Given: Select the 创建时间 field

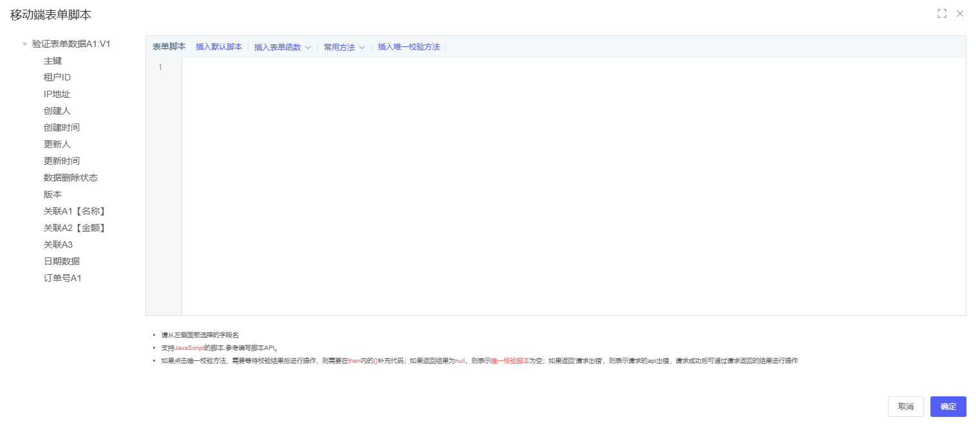Looking at the screenshot, I should click(62, 127).
